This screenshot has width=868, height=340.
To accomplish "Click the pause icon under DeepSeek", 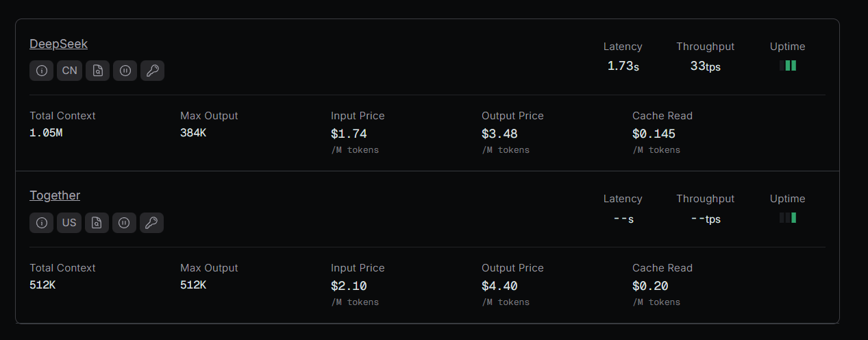I will click(x=125, y=71).
